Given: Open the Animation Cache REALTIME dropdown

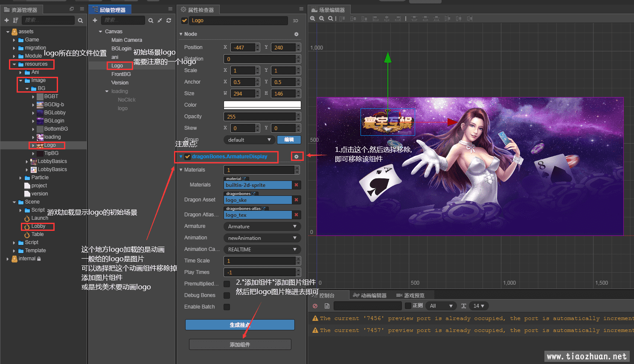Looking at the screenshot, I should [262, 249].
